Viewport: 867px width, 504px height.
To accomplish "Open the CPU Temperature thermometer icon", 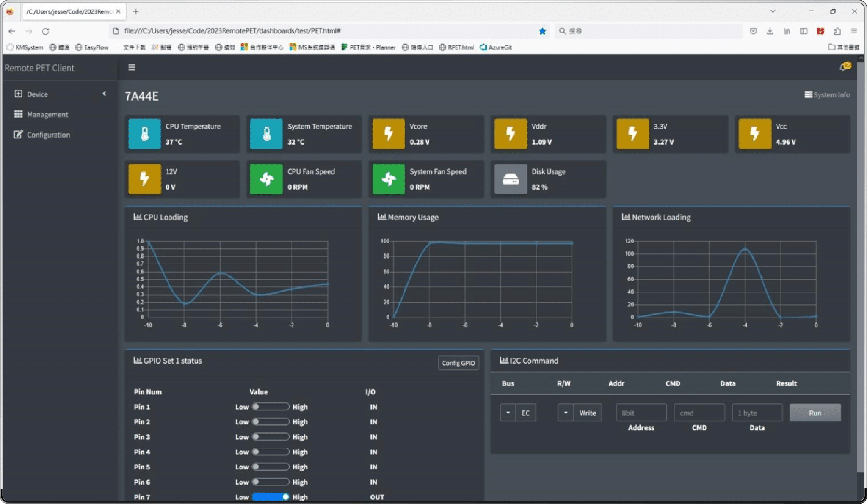I will click(x=144, y=134).
